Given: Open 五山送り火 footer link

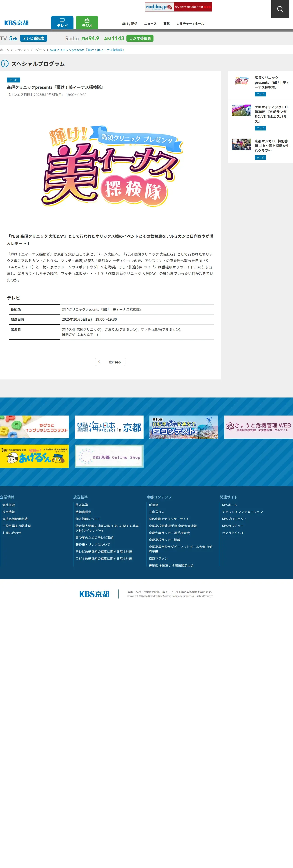Looking at the screenshot, I should tap(157, 512).
